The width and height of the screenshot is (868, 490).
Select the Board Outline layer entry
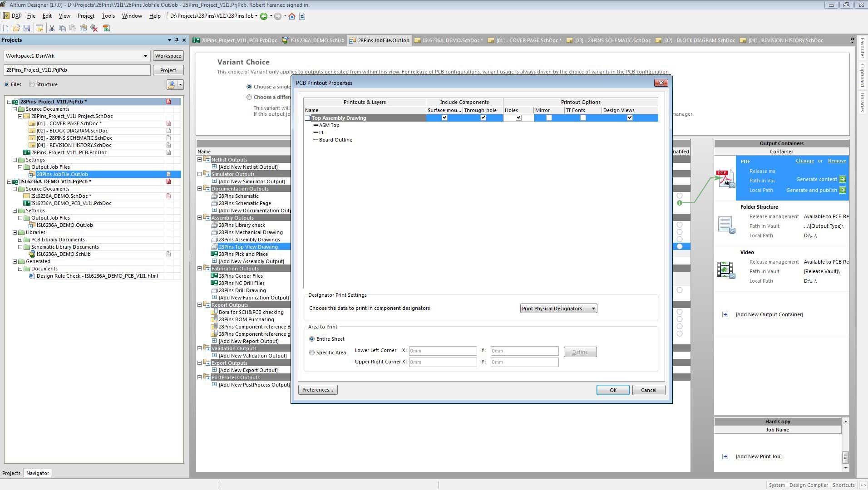[x=335, y=140]
